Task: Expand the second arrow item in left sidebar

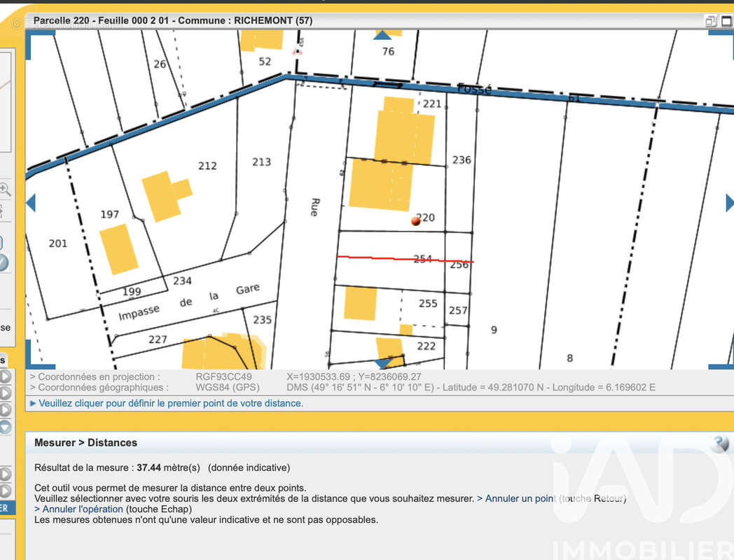Action: point(5,393)
